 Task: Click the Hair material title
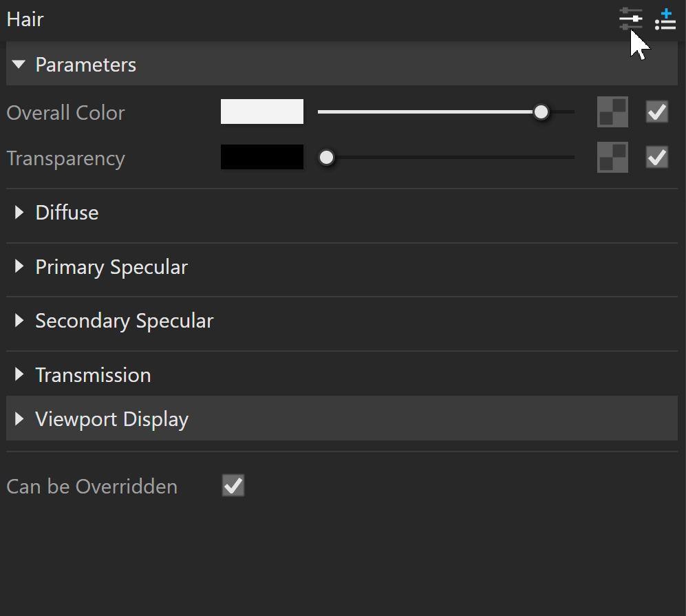pyautogui.click(x=25, y=19)
